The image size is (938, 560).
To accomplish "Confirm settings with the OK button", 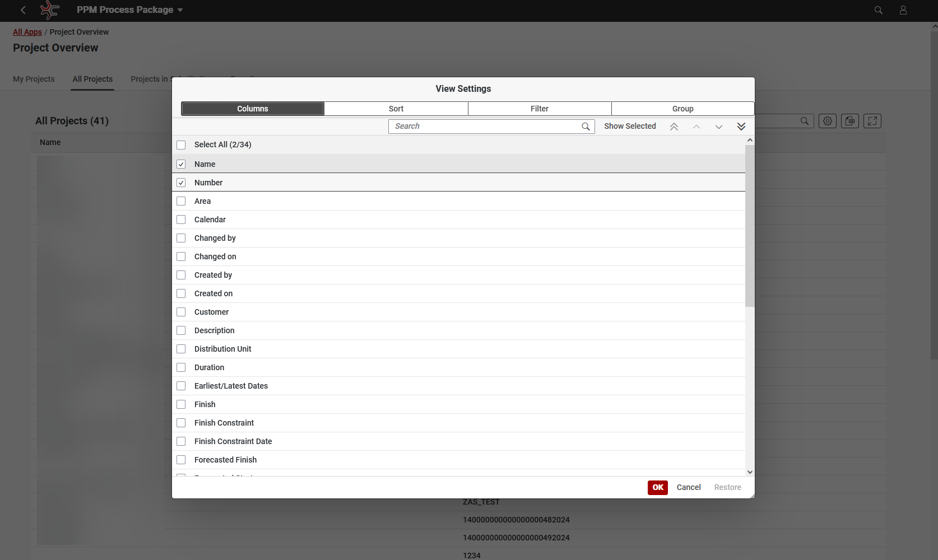I will [657, 487].
